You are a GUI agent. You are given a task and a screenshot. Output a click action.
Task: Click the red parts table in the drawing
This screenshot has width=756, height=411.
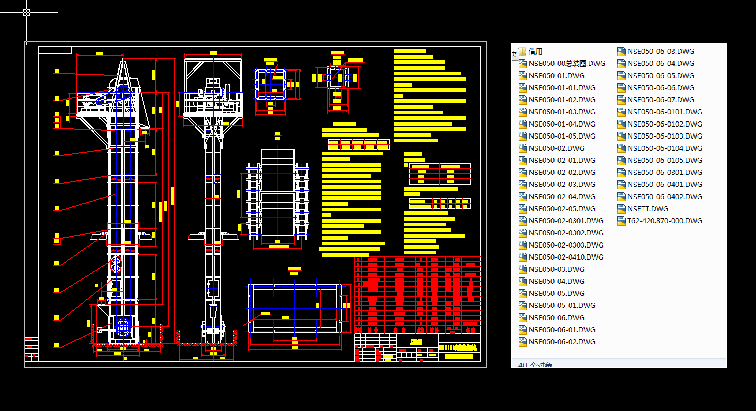(415, 295)
